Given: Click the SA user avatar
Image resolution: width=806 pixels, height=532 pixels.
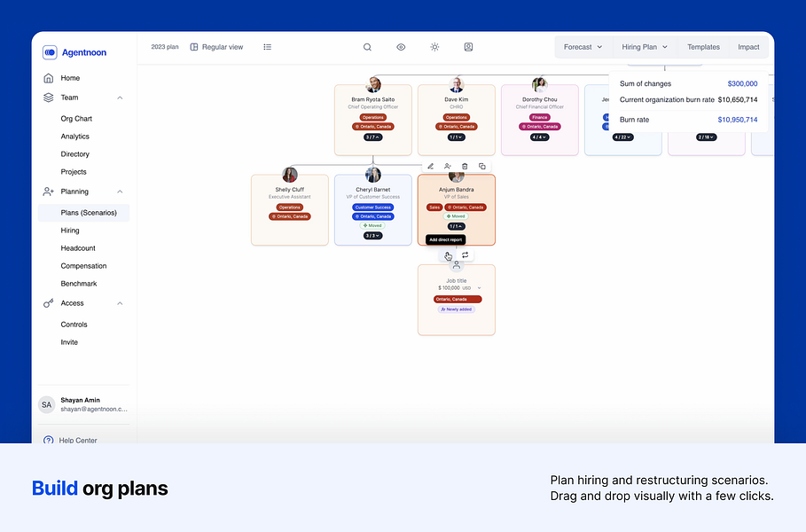Looking at the screenshot, I should 47,405.
